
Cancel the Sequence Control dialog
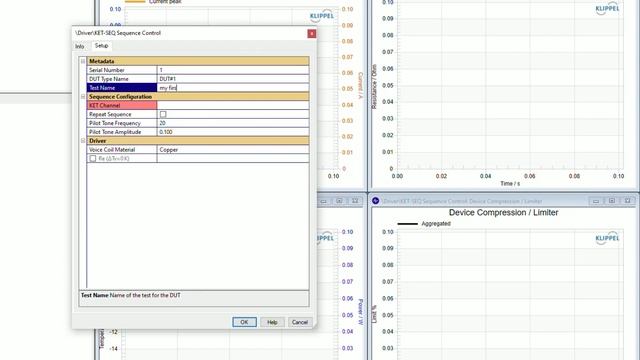300,322
